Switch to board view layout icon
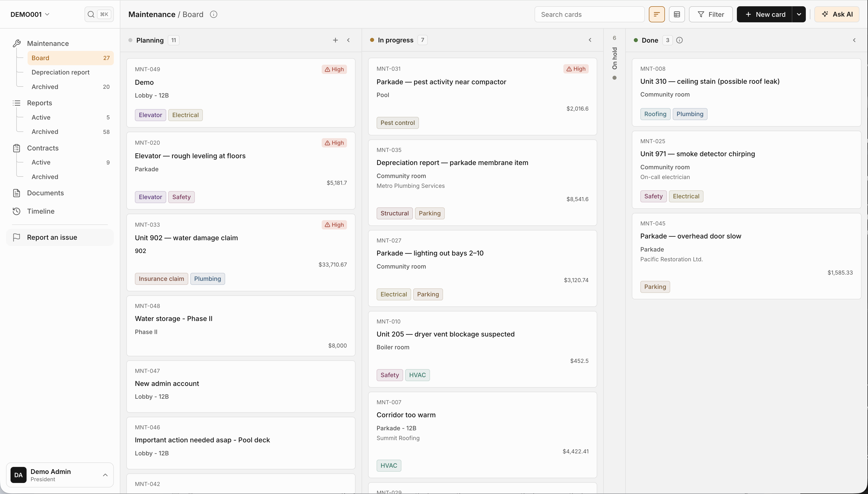The width and height of the screenshot is (868, 494). pos(656,14)
